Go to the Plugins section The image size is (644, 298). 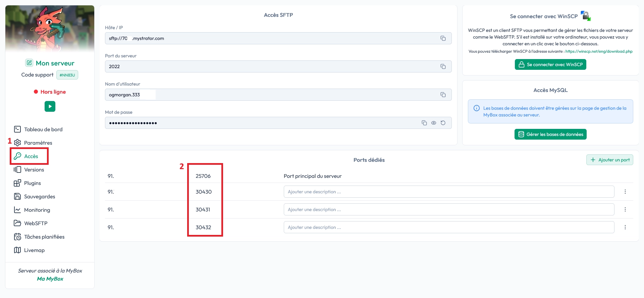pos(32,183)
